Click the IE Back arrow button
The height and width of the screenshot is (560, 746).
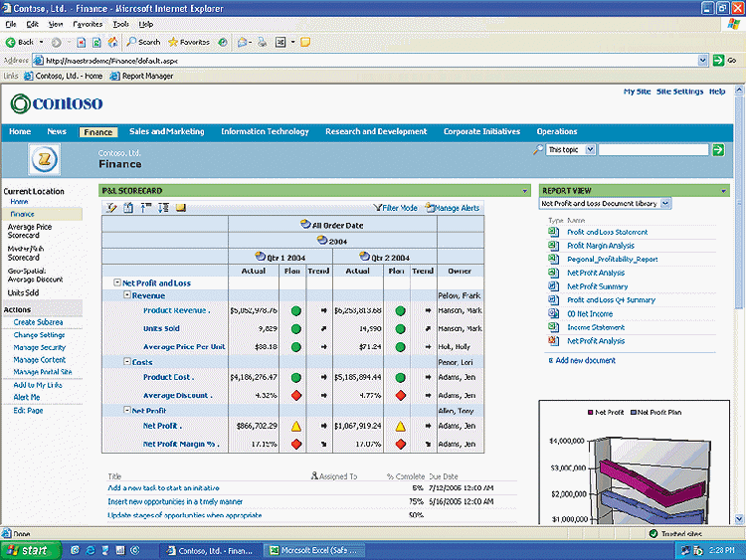11,43
